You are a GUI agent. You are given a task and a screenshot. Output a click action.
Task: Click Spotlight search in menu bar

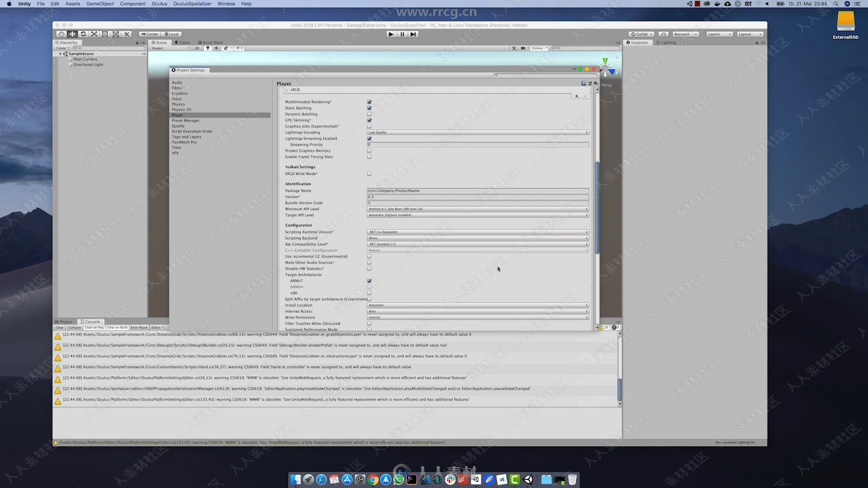coord(836,4)
